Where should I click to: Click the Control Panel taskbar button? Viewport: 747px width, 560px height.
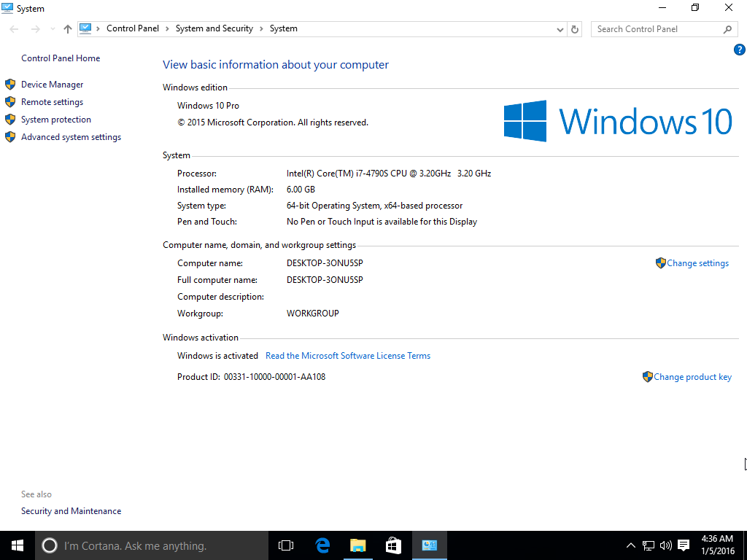pos(429,545)
